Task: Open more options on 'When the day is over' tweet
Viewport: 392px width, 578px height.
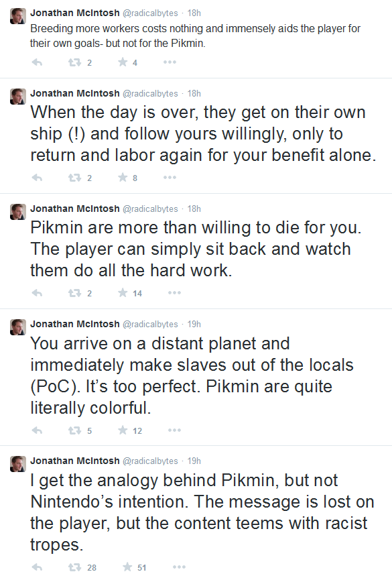Action: (170, 178)
